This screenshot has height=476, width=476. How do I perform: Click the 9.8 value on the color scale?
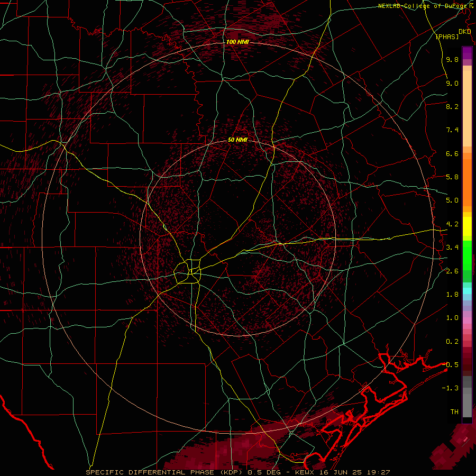(x=452, y=59)
